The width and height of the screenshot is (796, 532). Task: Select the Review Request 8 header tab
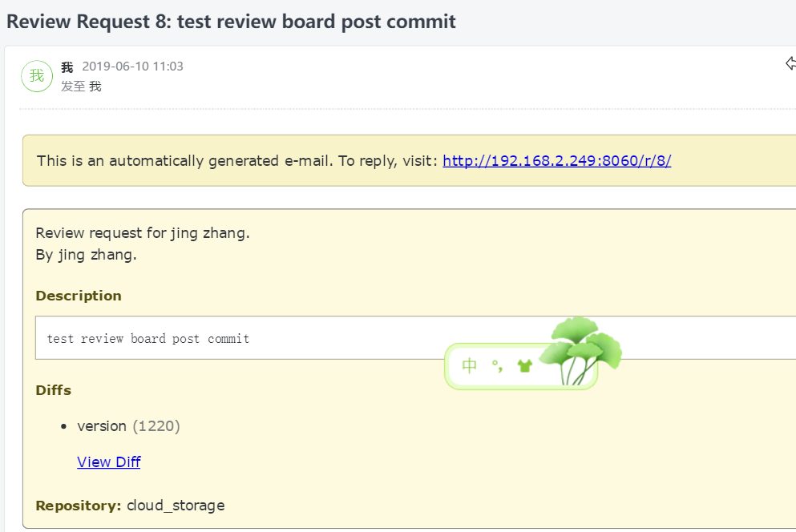tap(232, 22)
